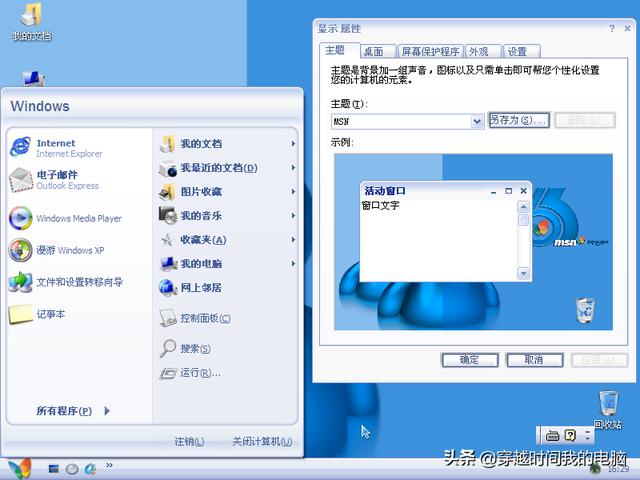Open the 记事本 notepad icon
The width and height of the screenshot is (640, 480).
[20, 314]
